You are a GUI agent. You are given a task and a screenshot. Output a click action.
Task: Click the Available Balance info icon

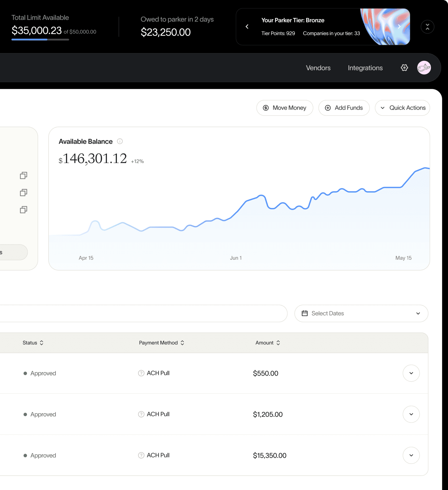(120, 141)
